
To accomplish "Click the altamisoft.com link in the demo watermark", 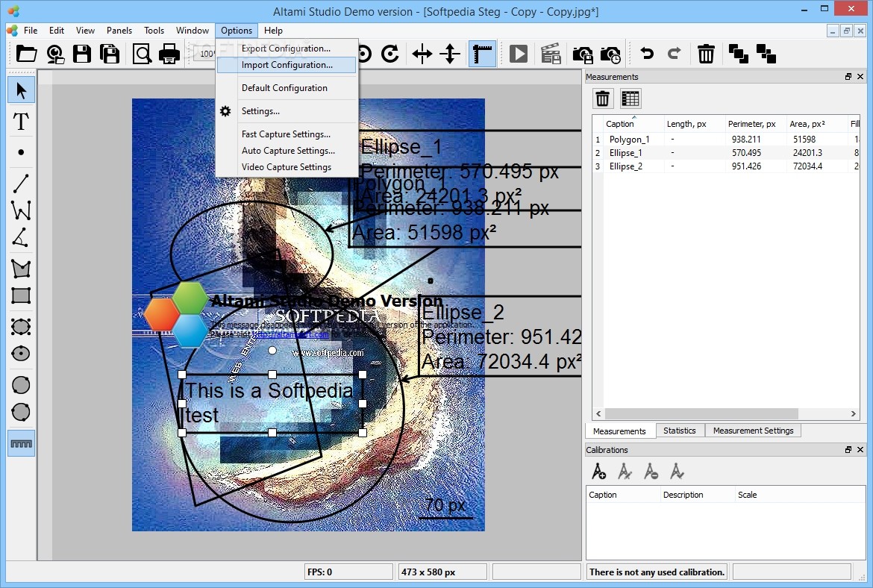I will pyautogui.click(x=291, y=334).
